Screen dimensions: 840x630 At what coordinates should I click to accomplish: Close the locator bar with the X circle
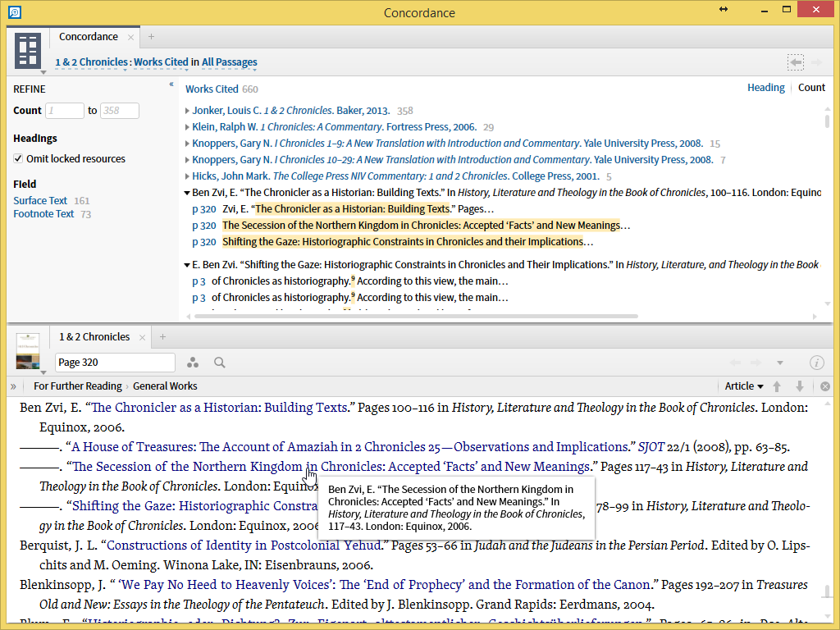click(824, 386)
